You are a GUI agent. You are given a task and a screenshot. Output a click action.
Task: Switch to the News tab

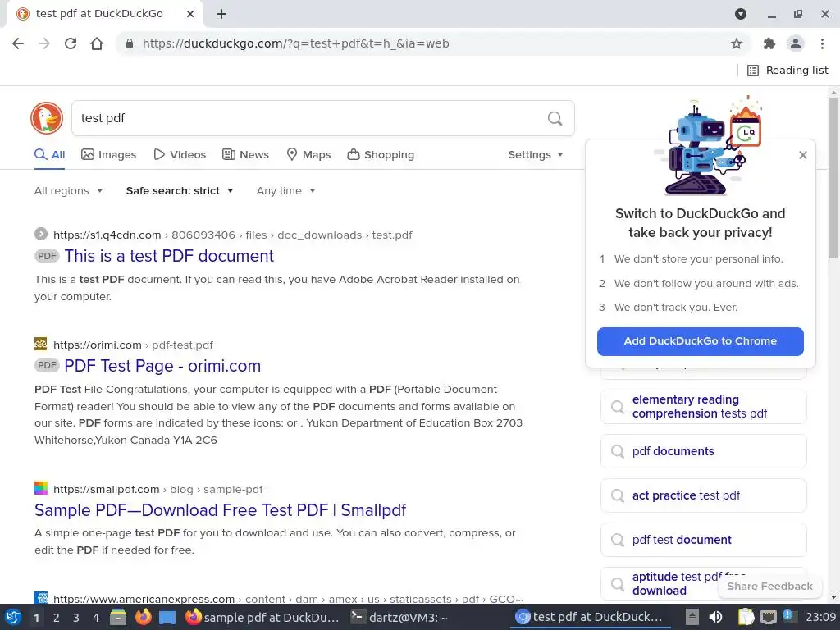245,155
